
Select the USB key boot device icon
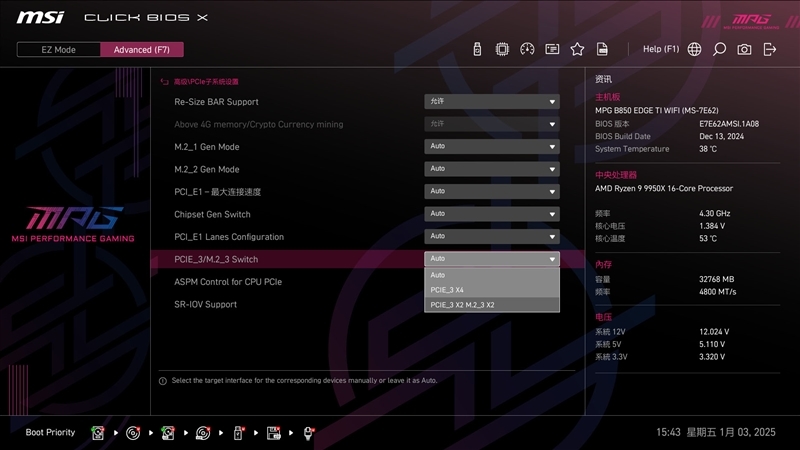click(238, 433)
